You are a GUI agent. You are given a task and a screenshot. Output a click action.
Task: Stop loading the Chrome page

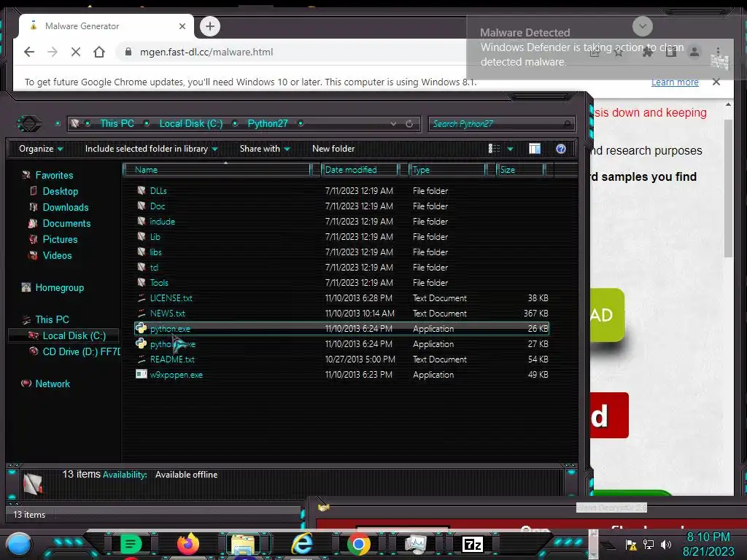76,52
